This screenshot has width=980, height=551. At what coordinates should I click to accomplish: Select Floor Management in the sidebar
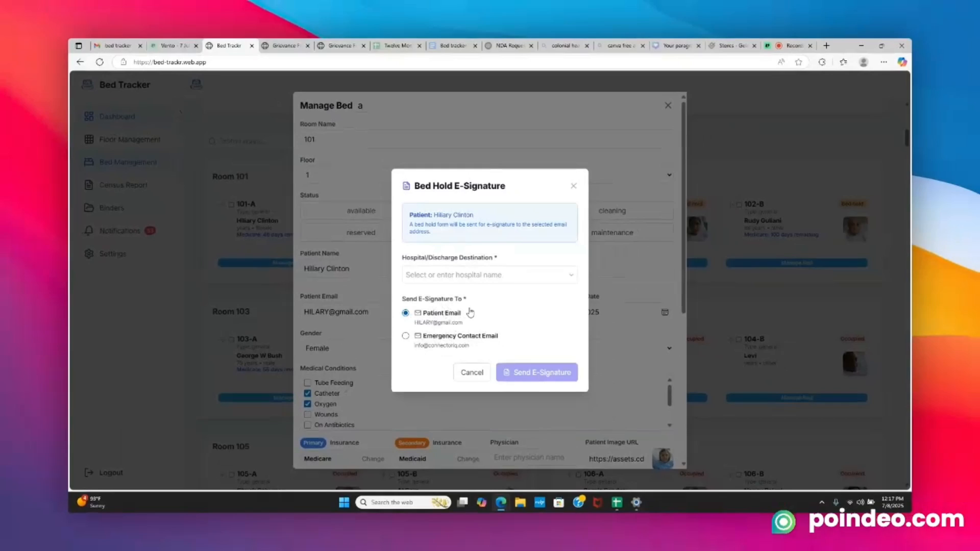pos(129,139)
